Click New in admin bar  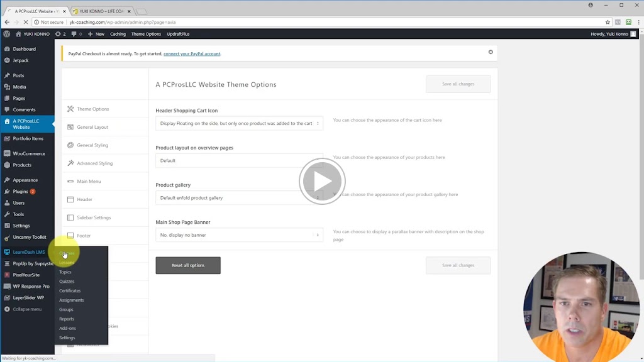click(x=96, y=34)
